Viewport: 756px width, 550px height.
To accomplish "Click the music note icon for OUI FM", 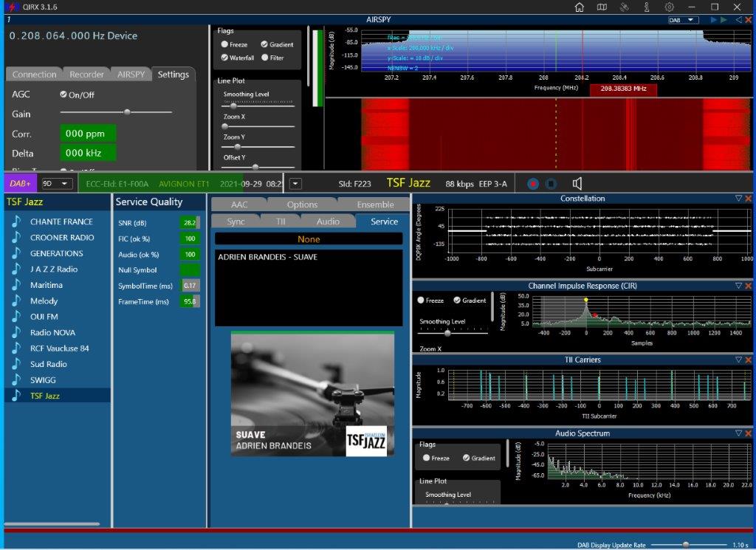I will 16,316.
